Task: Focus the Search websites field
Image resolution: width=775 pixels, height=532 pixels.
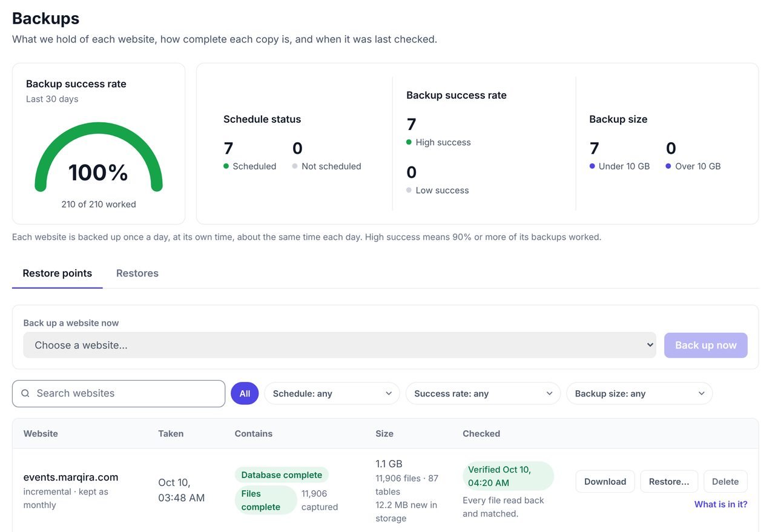Action: (119, 393)
